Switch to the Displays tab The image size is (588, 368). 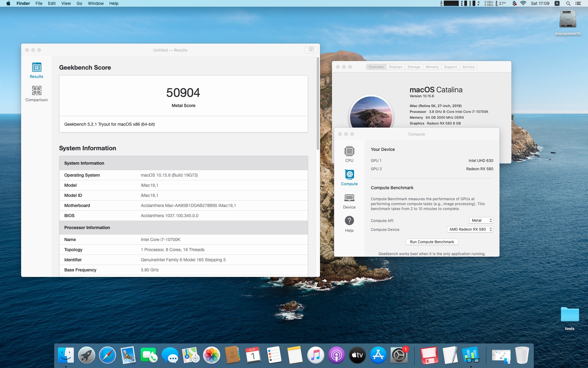[x=395, y=67]
